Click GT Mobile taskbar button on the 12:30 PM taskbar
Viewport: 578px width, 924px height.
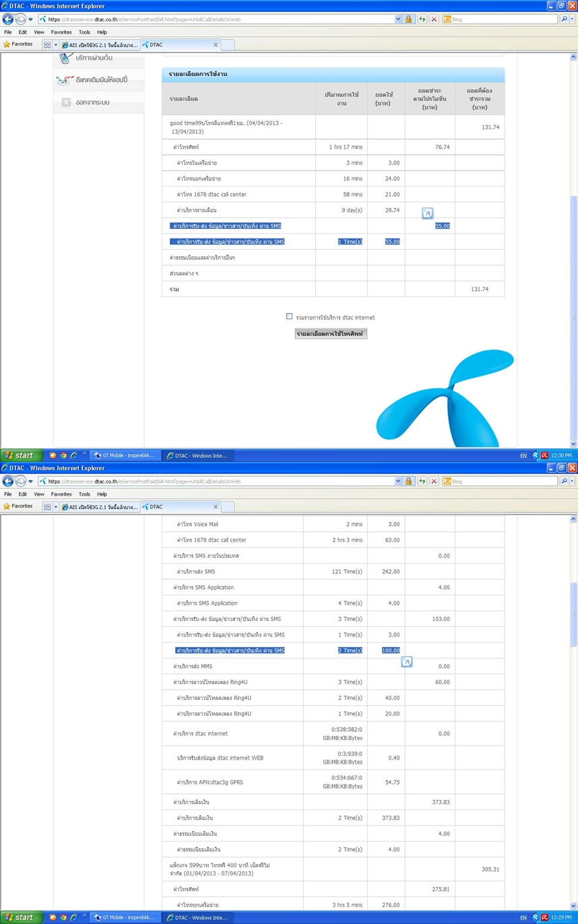point(127,455)
